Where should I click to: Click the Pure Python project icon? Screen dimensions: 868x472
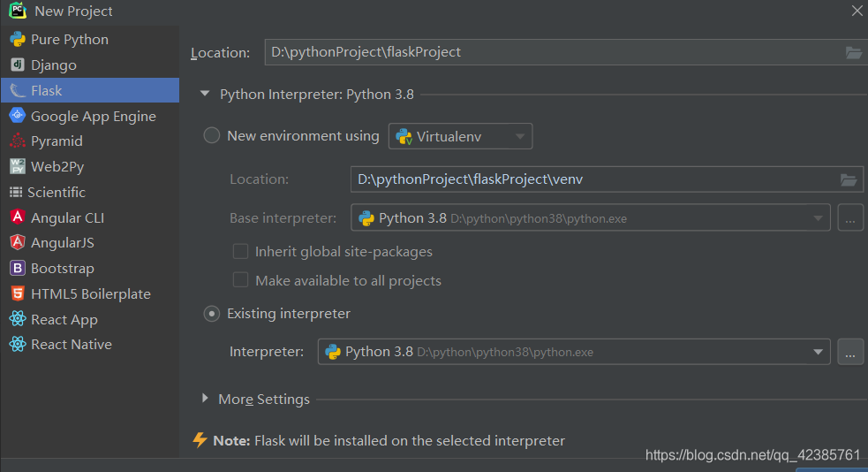pos(18,39)
